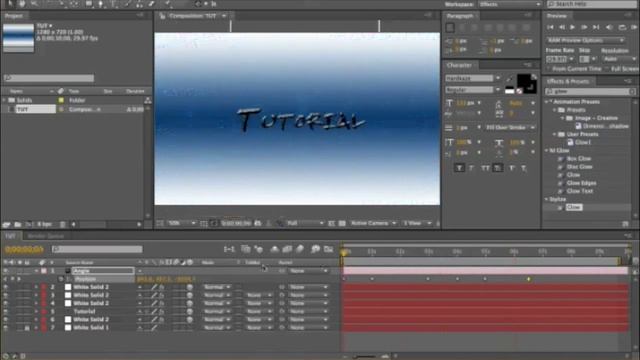Enable From Current Time checkbox
The image size is (640, 360).
(x=549, y=69)
